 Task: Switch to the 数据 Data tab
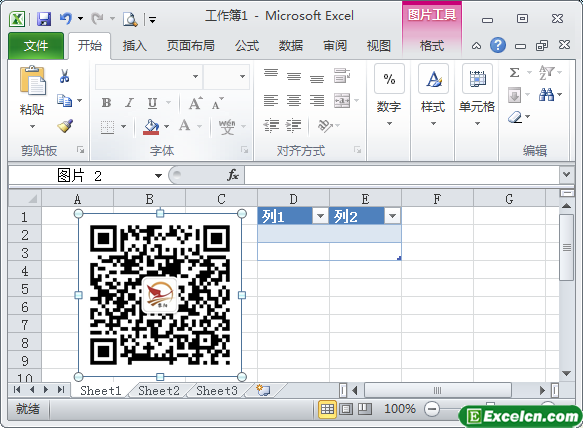[291, 46]
